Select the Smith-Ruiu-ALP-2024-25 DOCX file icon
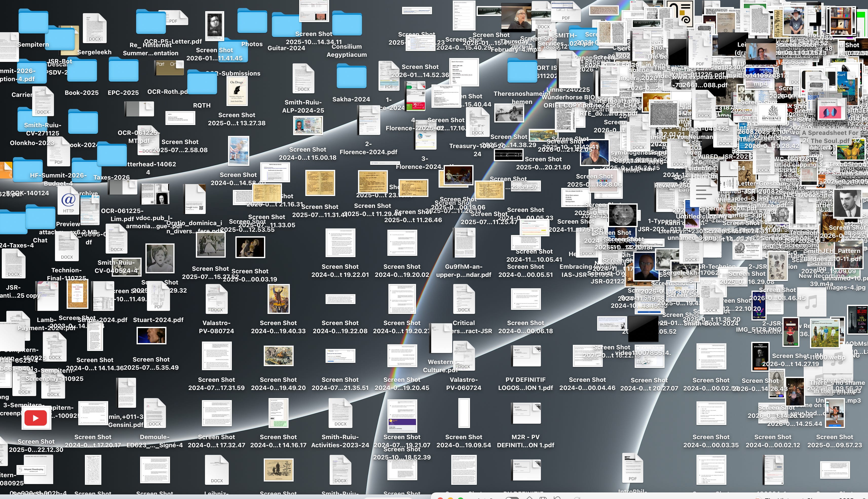 pos(303,79)
